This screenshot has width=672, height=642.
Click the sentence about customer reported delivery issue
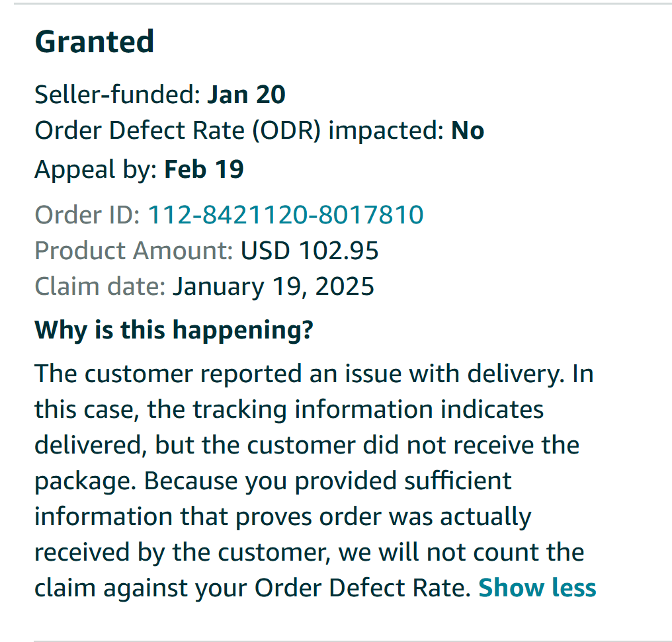click(300, 374)
